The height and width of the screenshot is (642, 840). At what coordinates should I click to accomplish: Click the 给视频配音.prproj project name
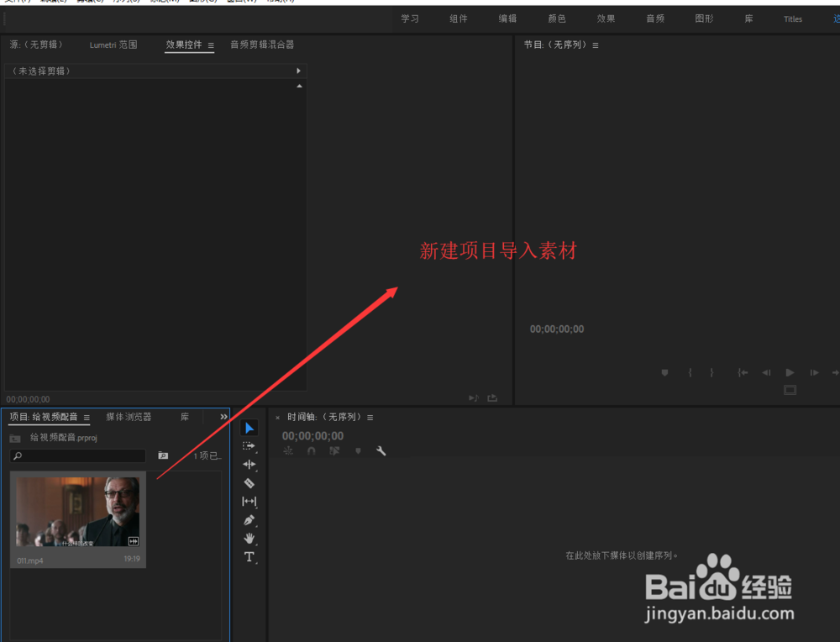coord(63,438)
